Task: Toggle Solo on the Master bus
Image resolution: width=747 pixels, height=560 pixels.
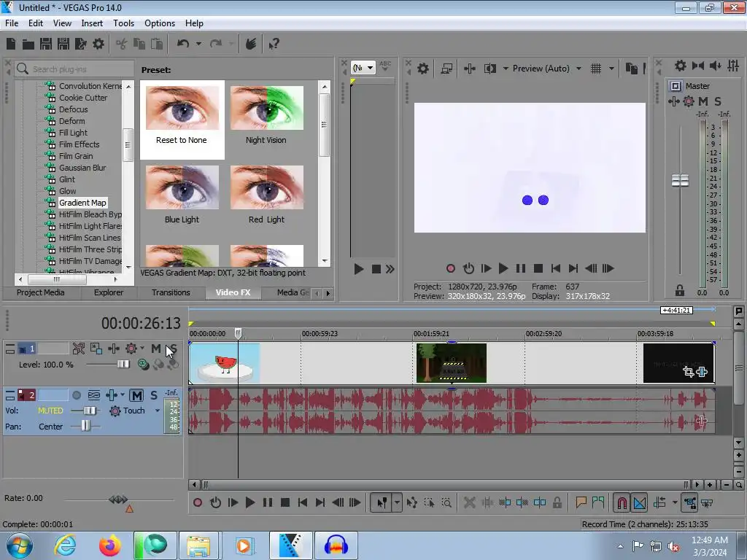Action: [x=718, y=101]
